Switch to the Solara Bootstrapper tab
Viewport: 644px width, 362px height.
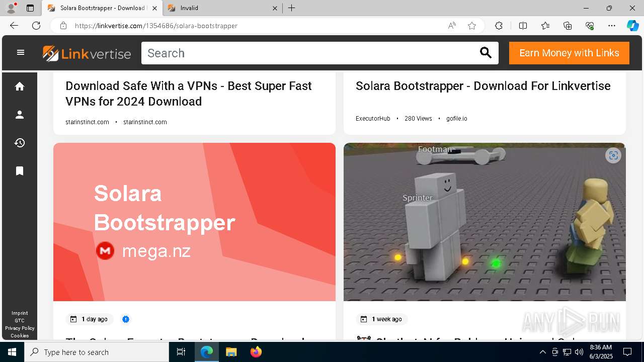point(102,8)
